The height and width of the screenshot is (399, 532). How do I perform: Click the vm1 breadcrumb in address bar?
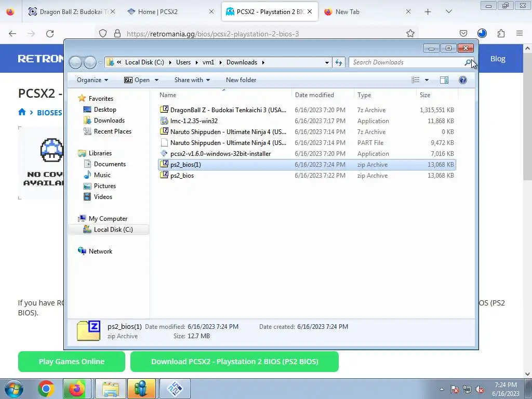(x=208, y=62)
